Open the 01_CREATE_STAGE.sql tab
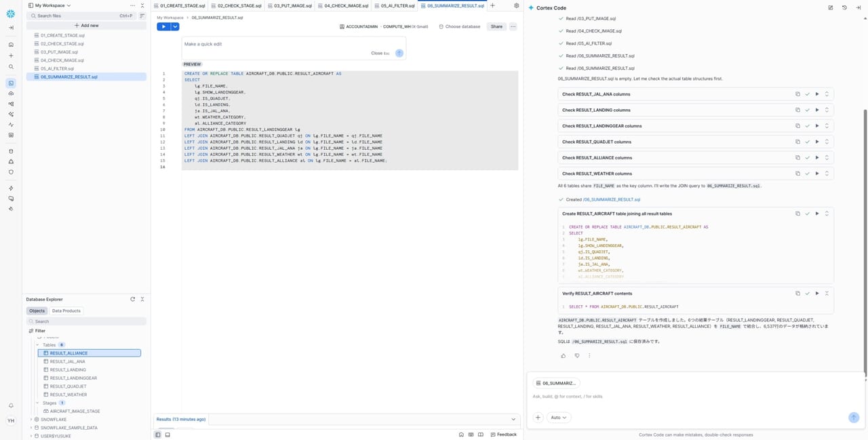868x440 pixels. [178, 5]
